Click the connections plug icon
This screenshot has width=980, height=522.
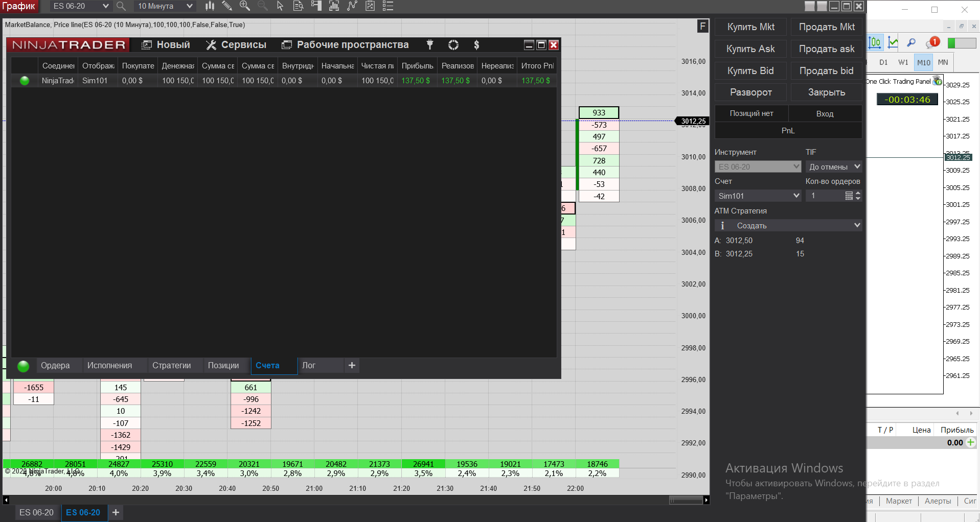click(430, 45)
